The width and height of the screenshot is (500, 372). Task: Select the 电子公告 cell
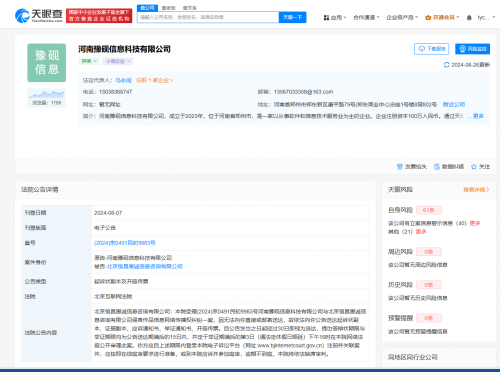(230, 228)
